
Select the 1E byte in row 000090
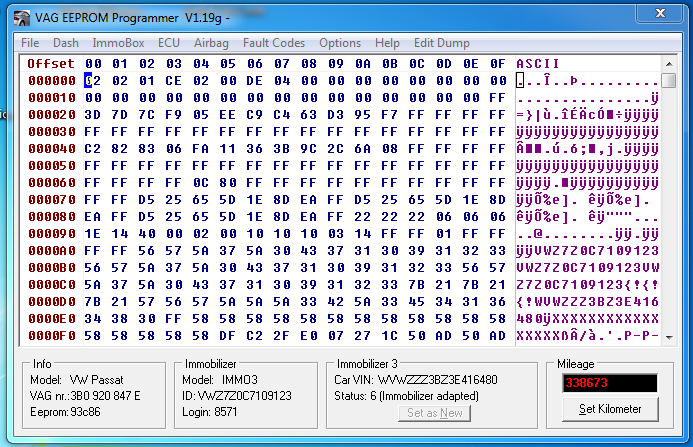point(91,234)
